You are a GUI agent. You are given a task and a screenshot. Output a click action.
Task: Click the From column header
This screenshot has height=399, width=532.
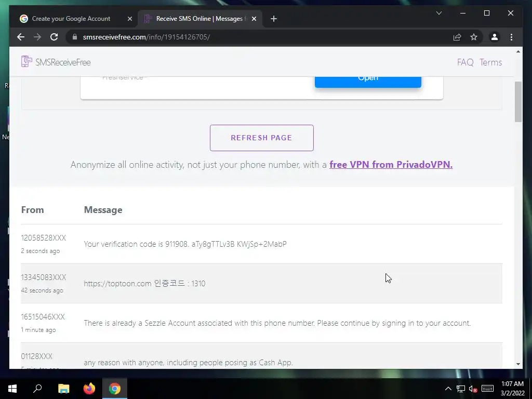33,210
